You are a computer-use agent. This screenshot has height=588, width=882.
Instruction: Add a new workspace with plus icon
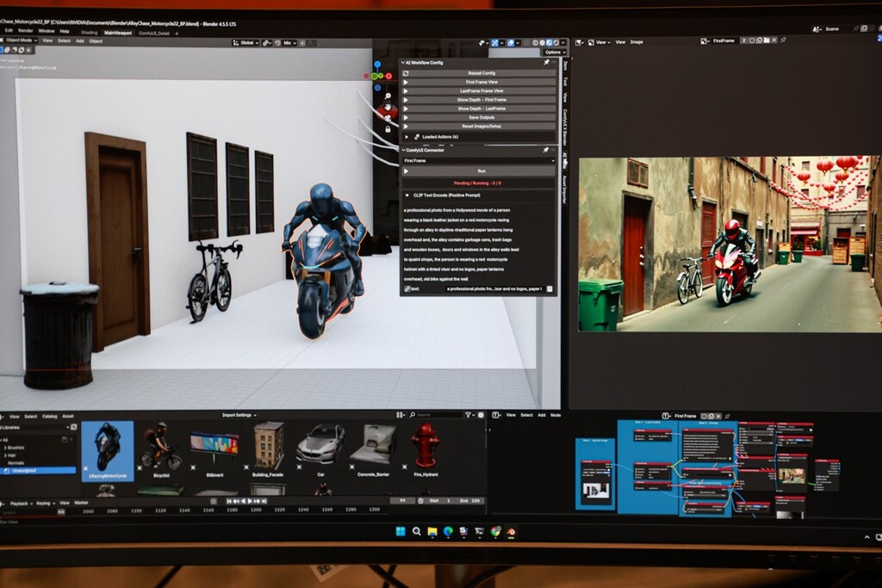tap(177, 34)
